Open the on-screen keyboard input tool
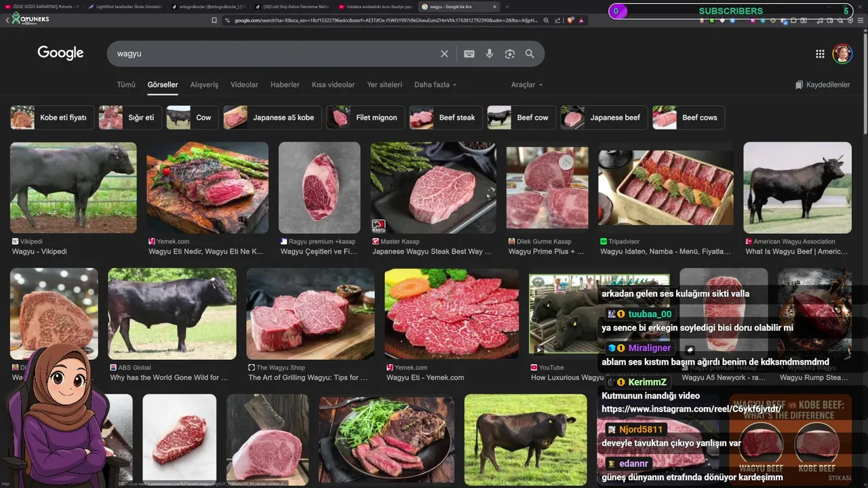 [x=469, y=54]
